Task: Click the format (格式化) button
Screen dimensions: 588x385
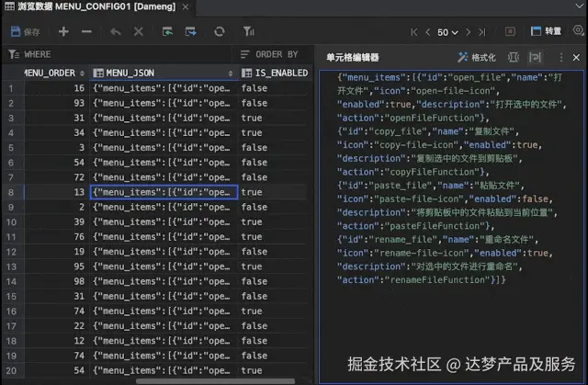Action: 477,57
